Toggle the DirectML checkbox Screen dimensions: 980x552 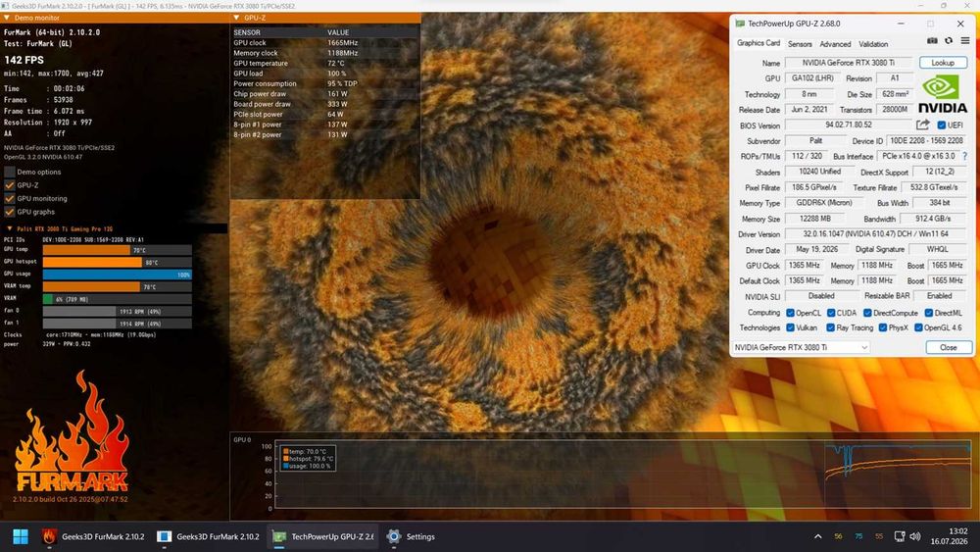point(929,313)
